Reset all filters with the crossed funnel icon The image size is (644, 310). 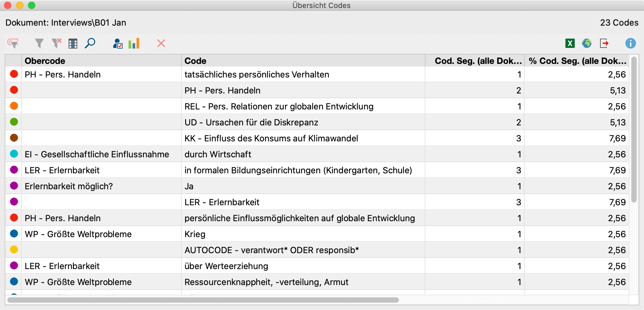[x=56, y=43]
